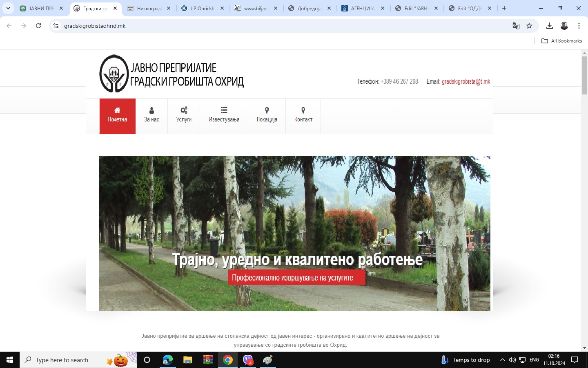Click the page vertical scrollbar thumb
The height and width of the screenshot is (368, 588).
tap(584, 76)
